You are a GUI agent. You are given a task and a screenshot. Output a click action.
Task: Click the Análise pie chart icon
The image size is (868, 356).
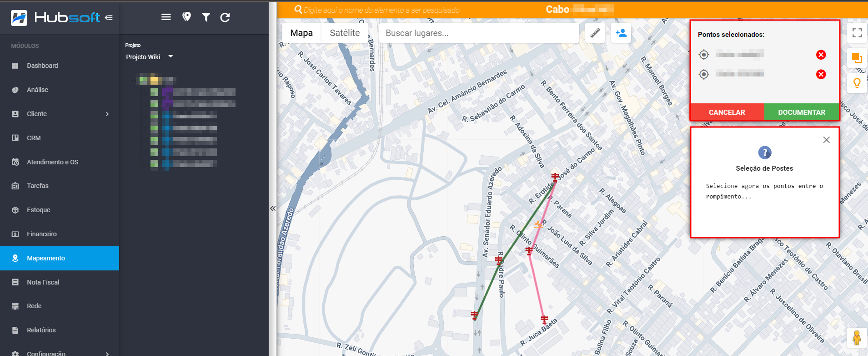15,90
